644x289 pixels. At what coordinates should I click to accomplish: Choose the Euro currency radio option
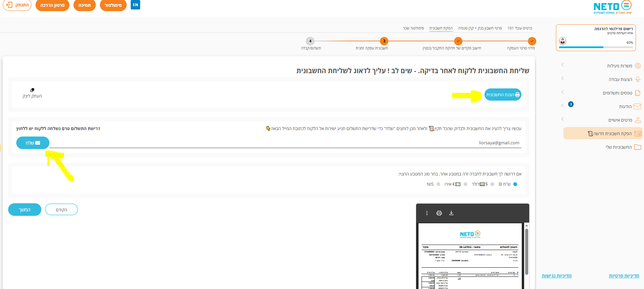click(x=465, y=184)
